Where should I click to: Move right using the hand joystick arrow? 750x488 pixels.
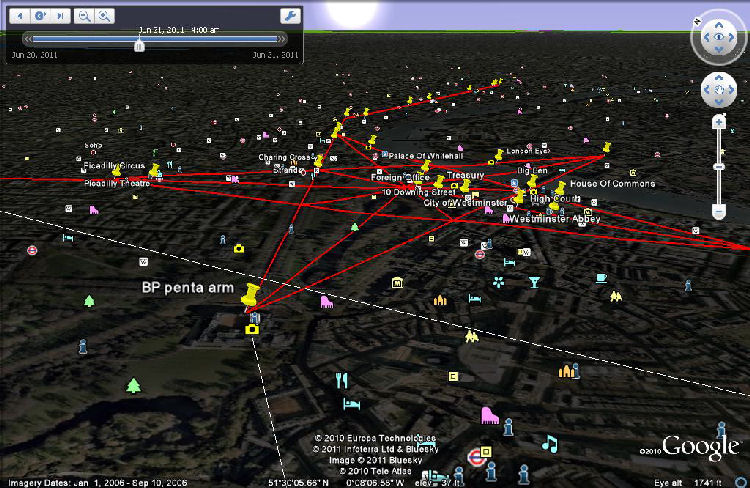point(731,89)
